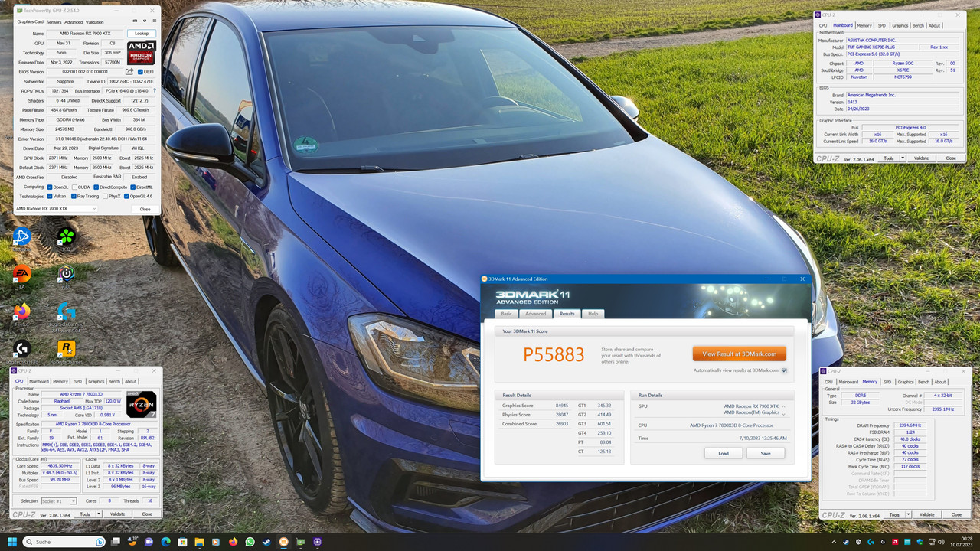Toggle the PhysX checkbox

pyautogui.click(x=105, y=196)
